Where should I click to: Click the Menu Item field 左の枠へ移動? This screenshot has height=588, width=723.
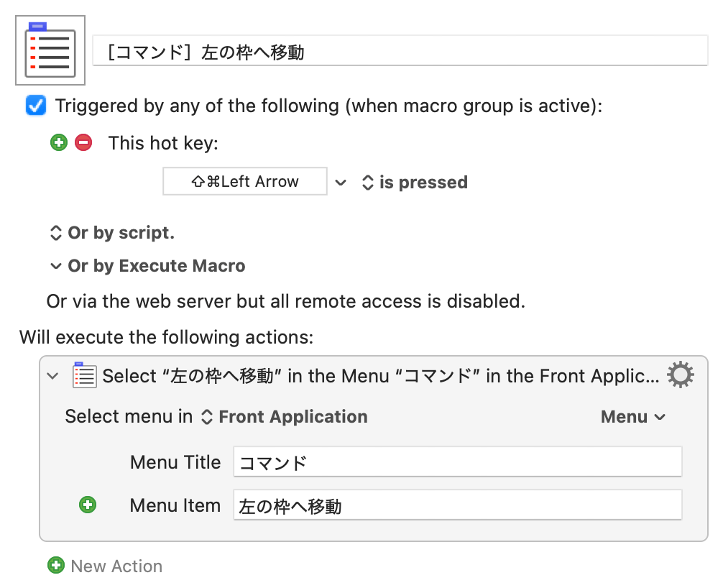pyautogui.click(x=457, y=505)
